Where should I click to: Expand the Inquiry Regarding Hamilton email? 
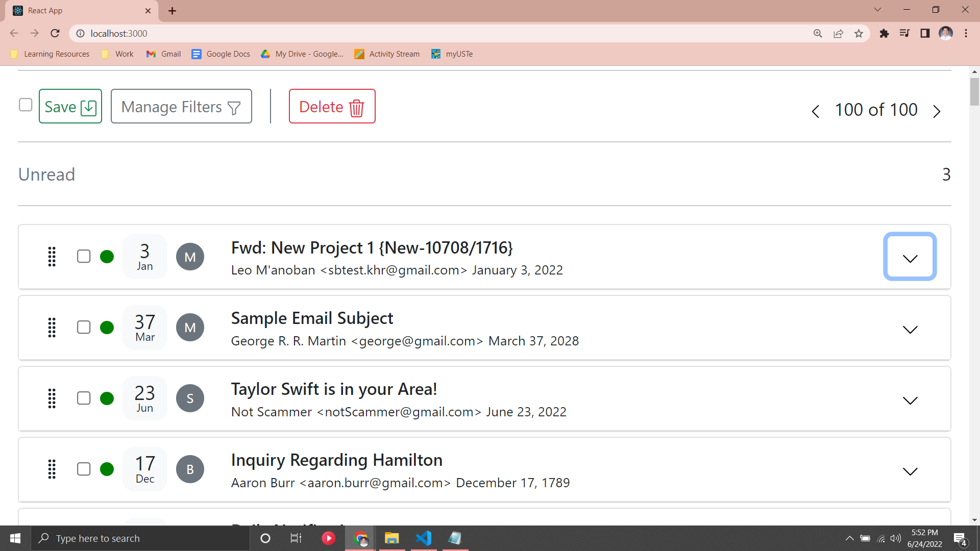pyautogui.click(x=910, y=471)
